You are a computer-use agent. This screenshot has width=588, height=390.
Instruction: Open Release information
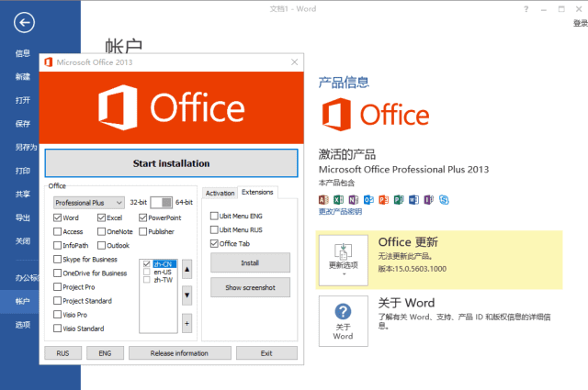(180, 353)
